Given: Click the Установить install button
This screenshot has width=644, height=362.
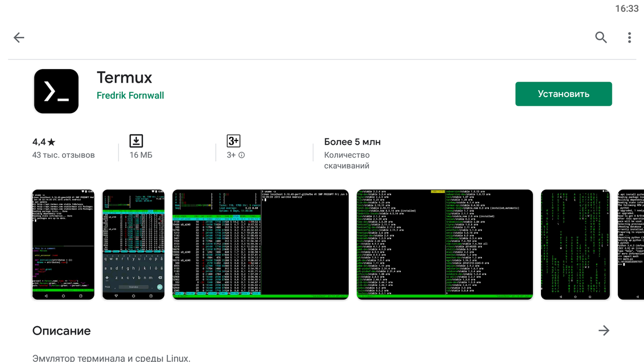Looking at the screenshot, I should 563,94.
